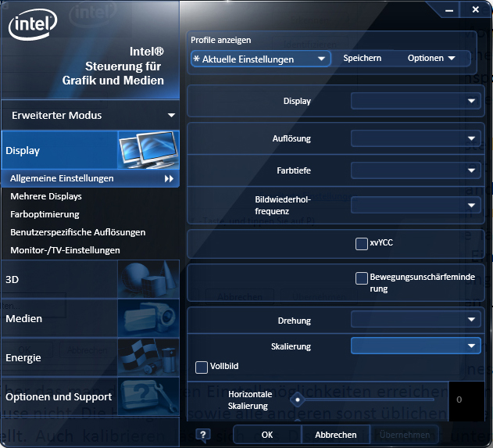Viewport: 493px width, 448px height.
Task: Minimize the Intel control panel window
Action: 449,10
